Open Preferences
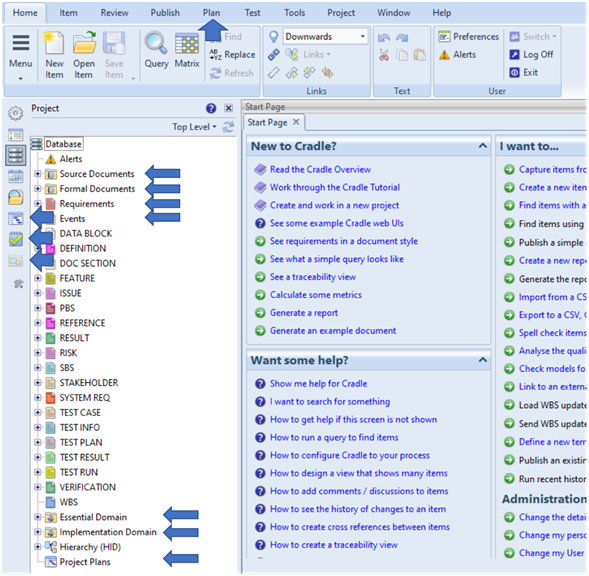This screenshot has height=576, width=589. click(x=468, y=36)
